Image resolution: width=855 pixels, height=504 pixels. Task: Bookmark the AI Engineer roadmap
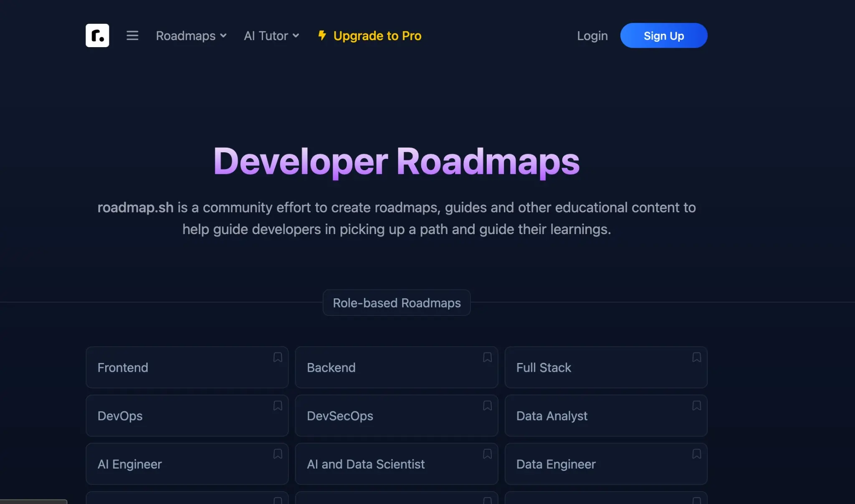278,454
